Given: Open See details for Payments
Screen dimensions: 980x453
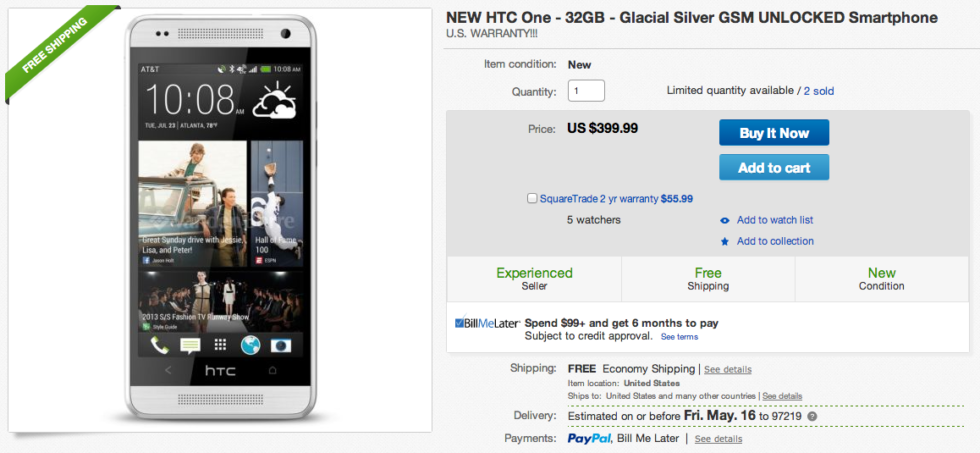Looking at the screenshot, I should (718, 439).
